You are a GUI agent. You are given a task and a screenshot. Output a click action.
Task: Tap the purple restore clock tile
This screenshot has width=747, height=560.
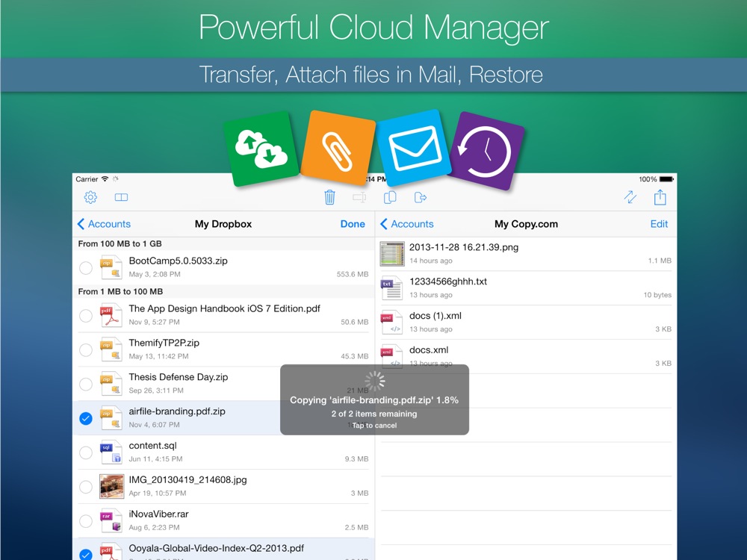pyautogui.click(x=486, y=151)
